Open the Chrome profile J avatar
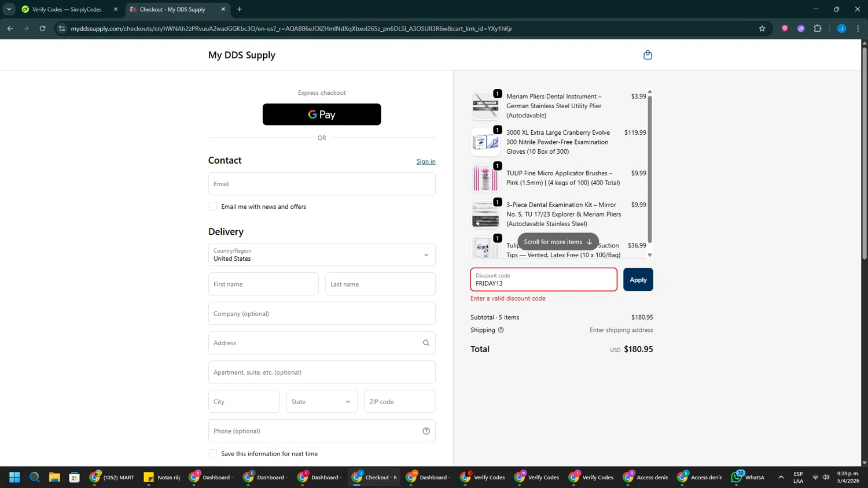The image size is (868, 488). [841, 28]
